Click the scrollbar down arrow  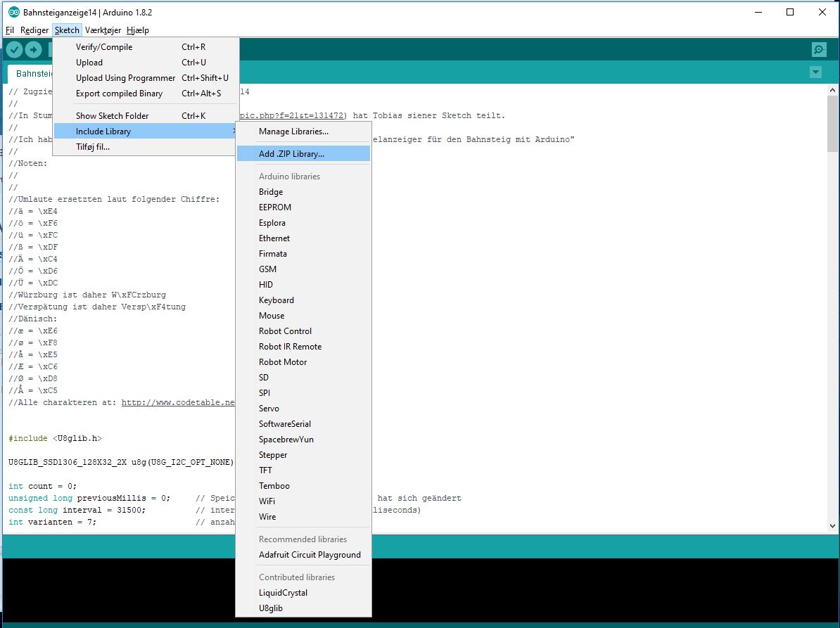coord(832,526)
